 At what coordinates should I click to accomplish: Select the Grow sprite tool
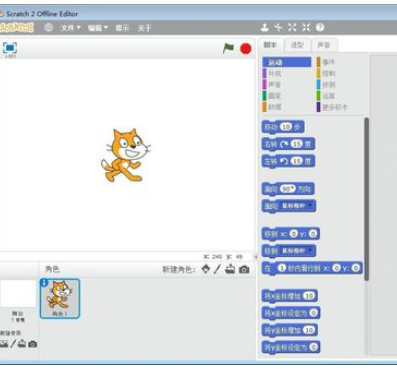click(292, 27)
